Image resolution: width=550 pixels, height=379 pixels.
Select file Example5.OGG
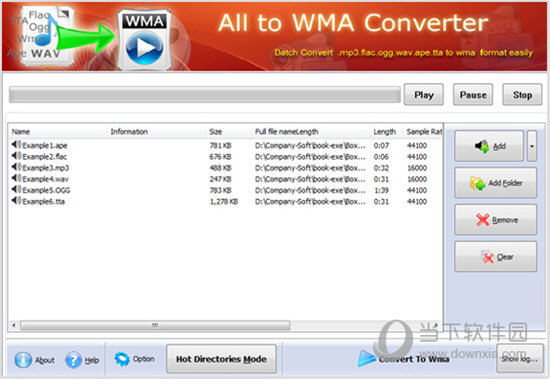(46, 190)
